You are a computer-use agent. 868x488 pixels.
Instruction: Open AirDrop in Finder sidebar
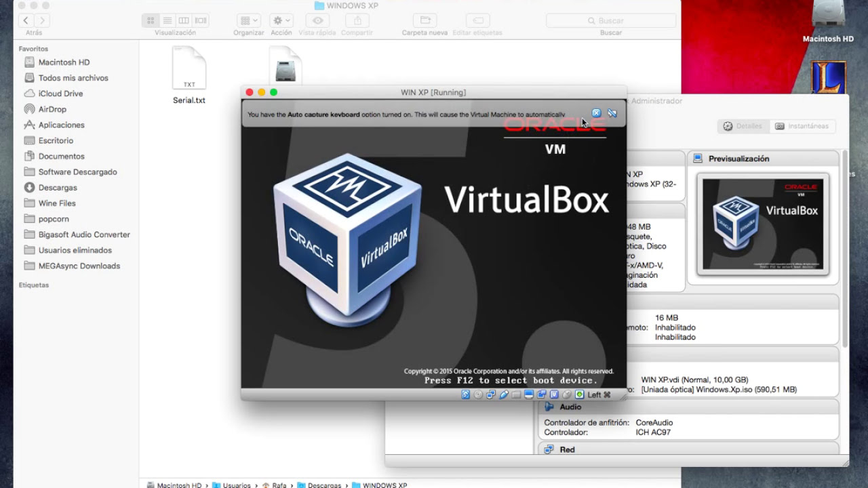[x=52, y=109]
